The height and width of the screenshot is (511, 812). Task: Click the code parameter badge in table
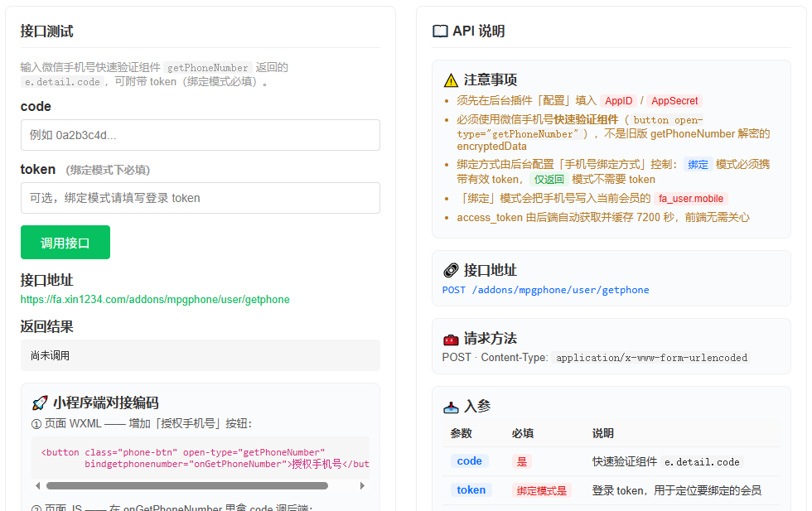point(469,461)
